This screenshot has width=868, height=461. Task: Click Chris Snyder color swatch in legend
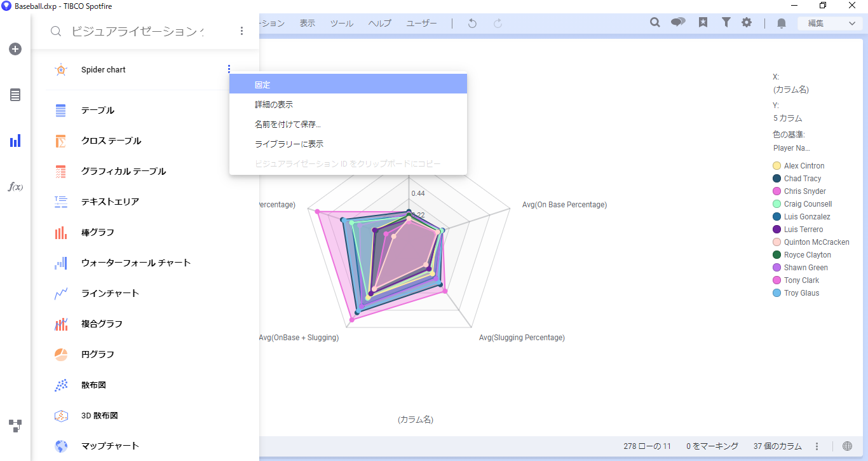(x=776, y=191)
